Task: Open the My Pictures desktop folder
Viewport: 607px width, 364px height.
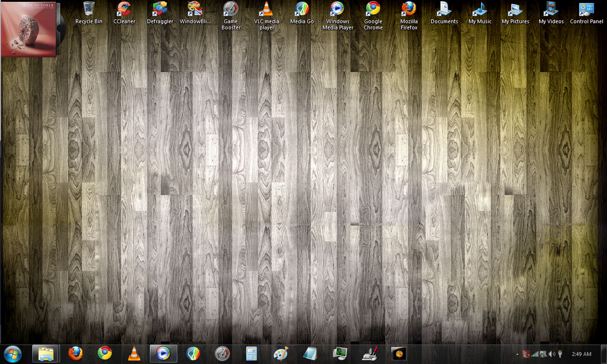Action: [x=515, y=13]
